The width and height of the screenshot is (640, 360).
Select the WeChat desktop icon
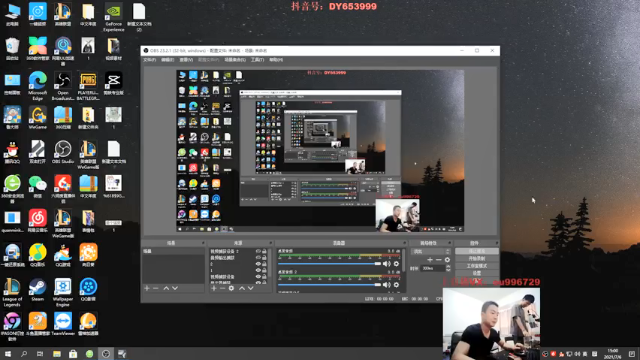coord(38,186)
